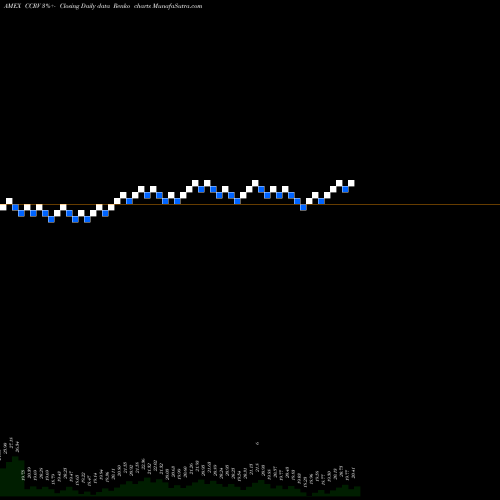Click the rightmost green volume bar
This screenshot has height=500, width=500.
(357, 491)
